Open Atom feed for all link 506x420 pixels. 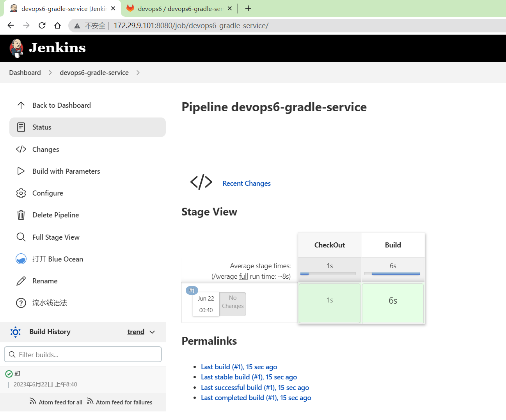click(x=60, y=402)
